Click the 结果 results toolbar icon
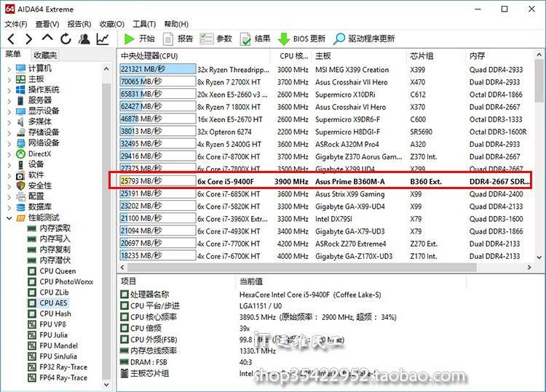The width and height of the screenshot is (546, 392). tap(246, 39)
